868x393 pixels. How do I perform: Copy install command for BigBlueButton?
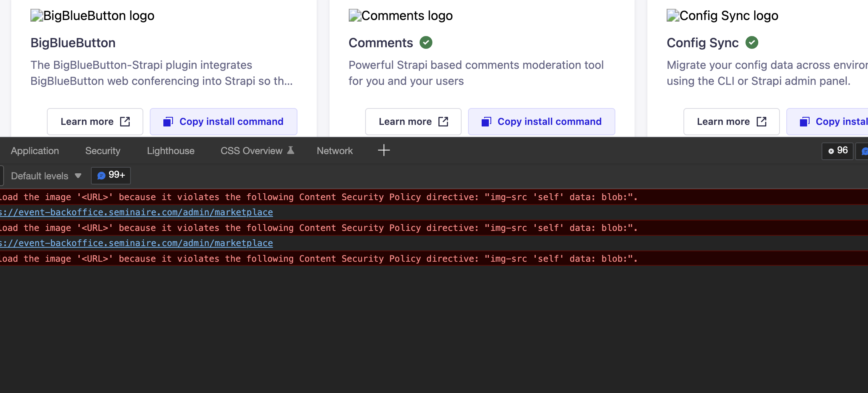point(223,122)
